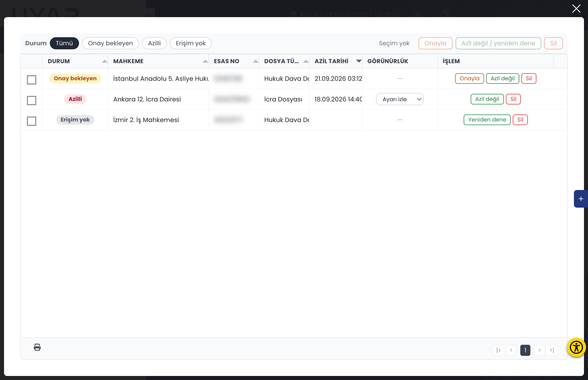
Task: Click Sil in the İstanbul Anadolu row
Action: 529,79
